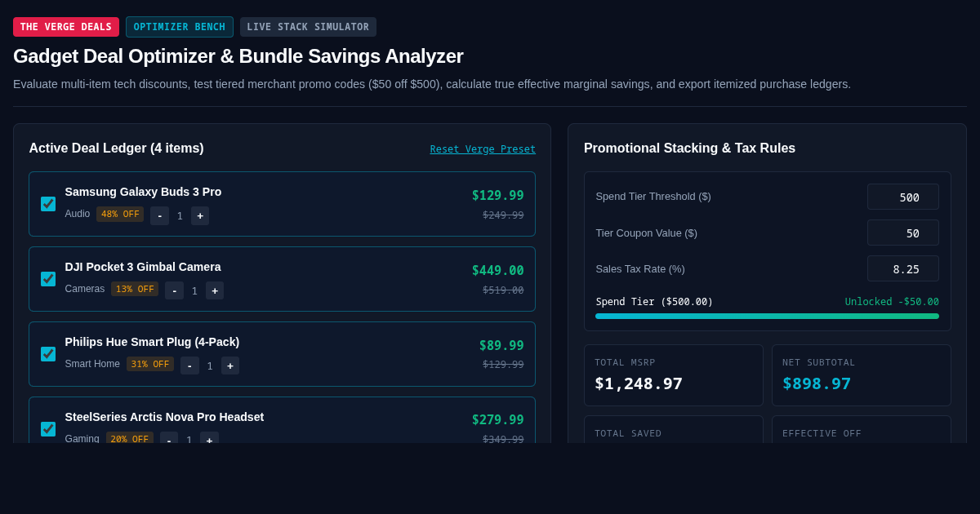
Task: Increase quantity of SteelSeries Arctis Nova headset
Action: click(209, 438)
